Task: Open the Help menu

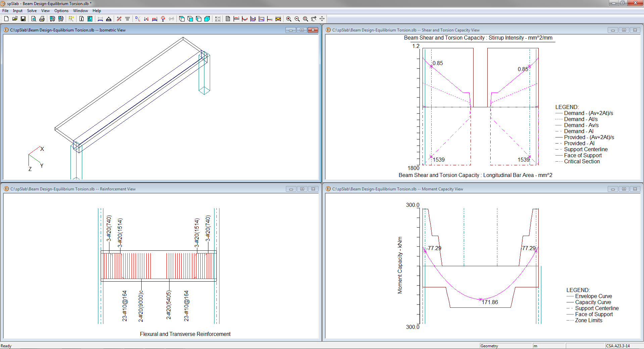Action: 97,11
